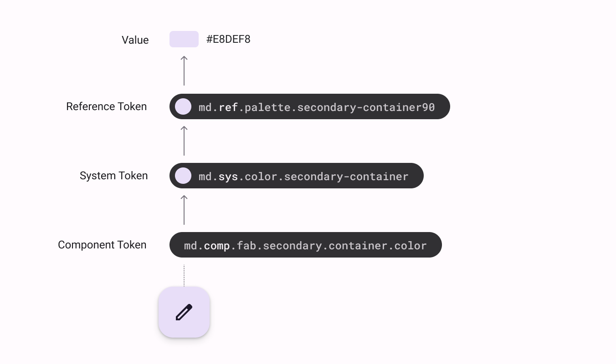
Task: Click the #E8DEF8 value color swatch
Action: (x=184, y=39)
